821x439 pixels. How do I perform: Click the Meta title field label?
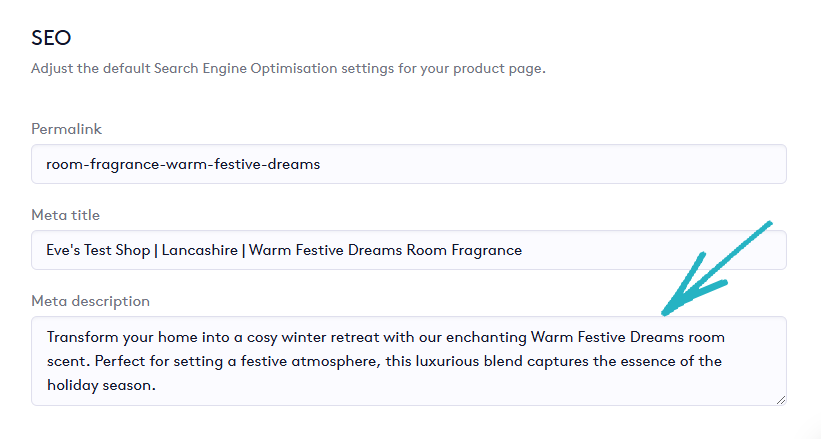point(65,215)
